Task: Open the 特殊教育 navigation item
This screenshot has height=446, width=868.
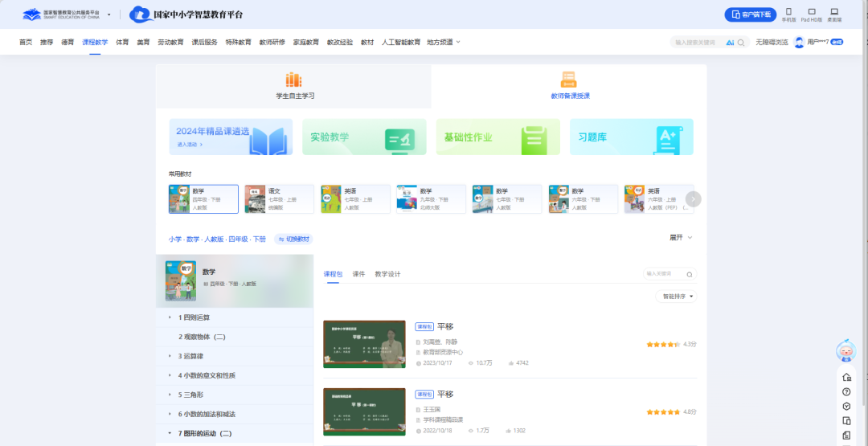Action: 239,42
